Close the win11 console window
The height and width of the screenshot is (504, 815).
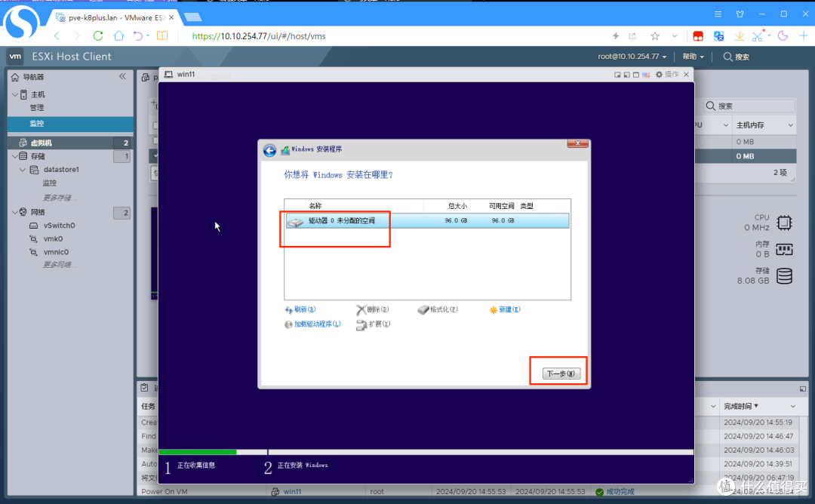pos(686,74)
